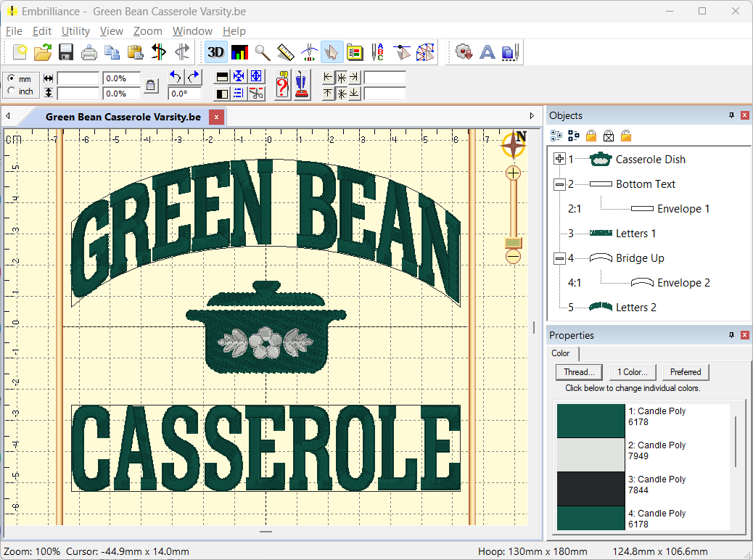Click the scissors icon in the toolbar
The height and width of the screenshot is (560, 753).
point(257,93)
